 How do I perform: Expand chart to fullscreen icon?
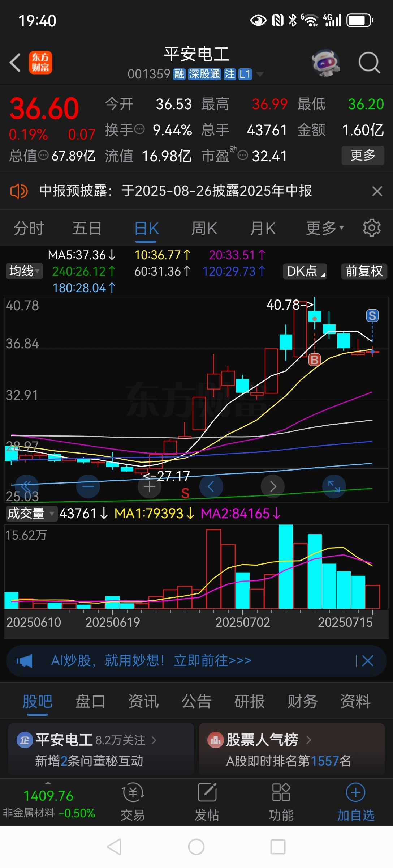coord(334,486)
